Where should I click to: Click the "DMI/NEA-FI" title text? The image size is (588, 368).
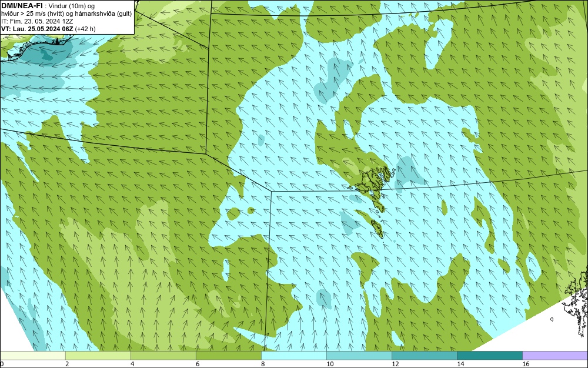[22, 6]
